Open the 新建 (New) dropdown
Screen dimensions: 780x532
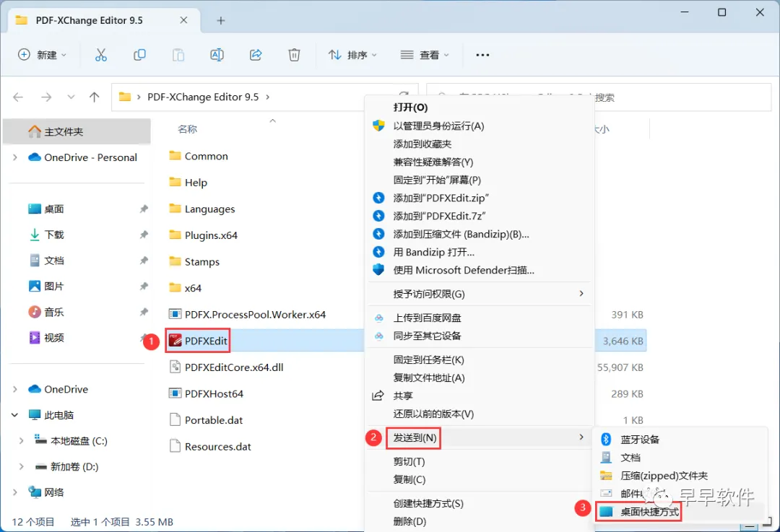42,55
